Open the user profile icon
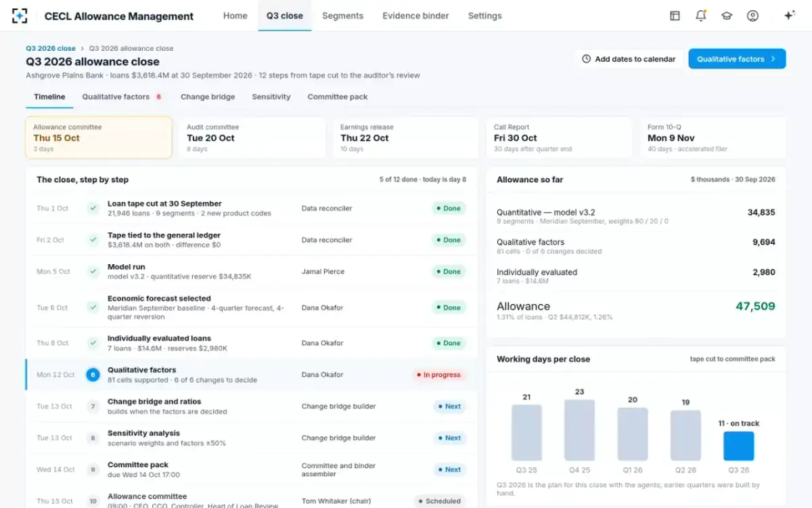The height and width of the screenshot is (508, 812). (752, 16)
